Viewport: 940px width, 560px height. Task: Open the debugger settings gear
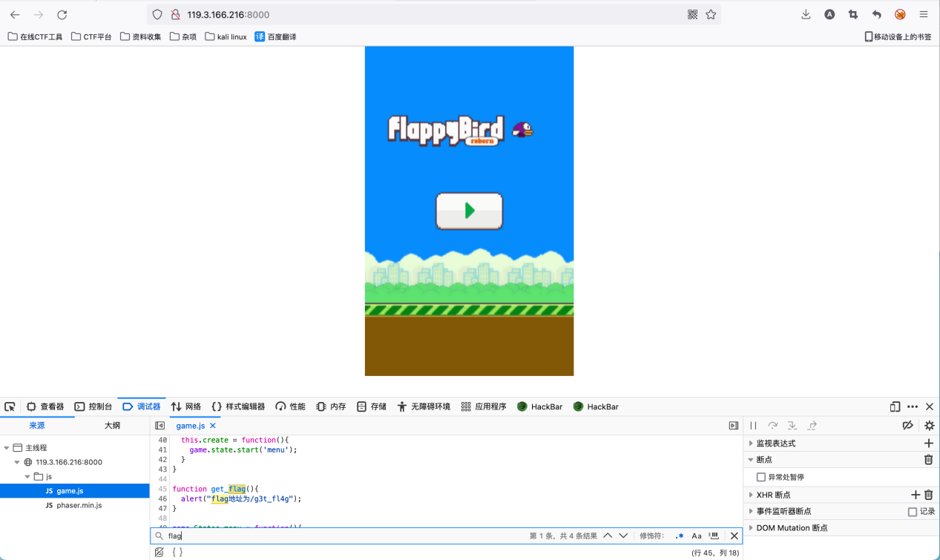pyautogui.click(x=929, y=426)
